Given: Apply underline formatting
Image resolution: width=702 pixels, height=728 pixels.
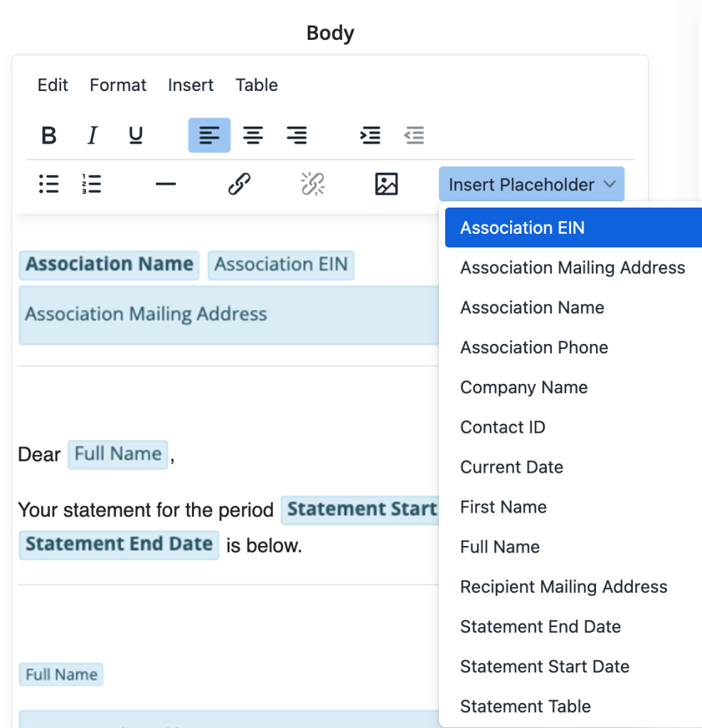Looking at the screenshot, I should 135,135.
